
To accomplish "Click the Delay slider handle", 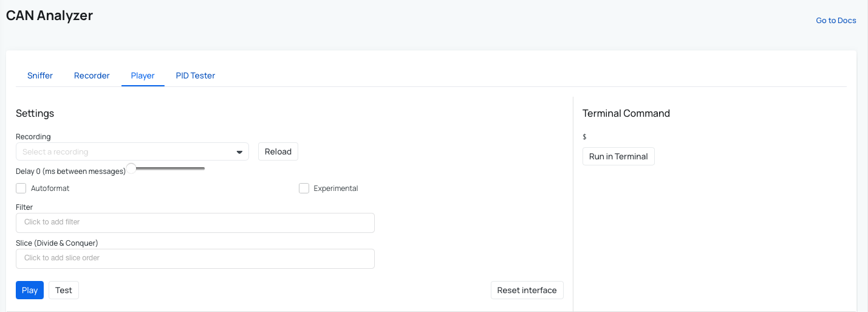I will coord(131,168).
